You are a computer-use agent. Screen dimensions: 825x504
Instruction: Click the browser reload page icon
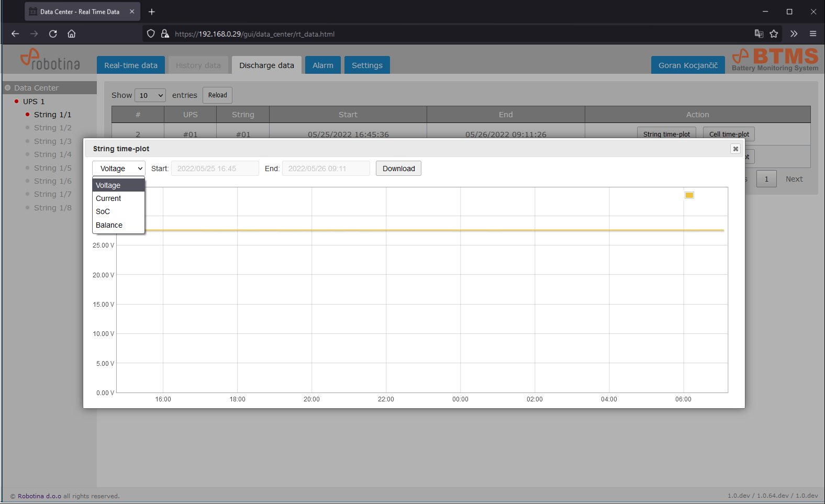[53, 34]
